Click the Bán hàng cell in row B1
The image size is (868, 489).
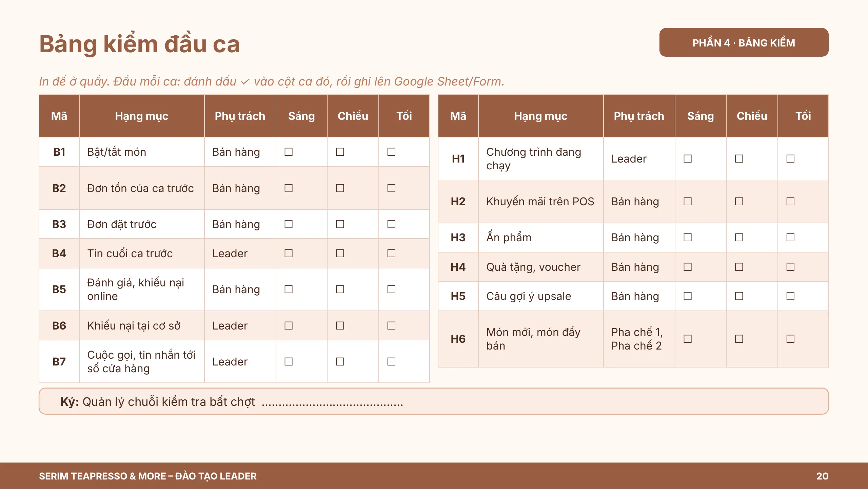[x=240, y=152]
